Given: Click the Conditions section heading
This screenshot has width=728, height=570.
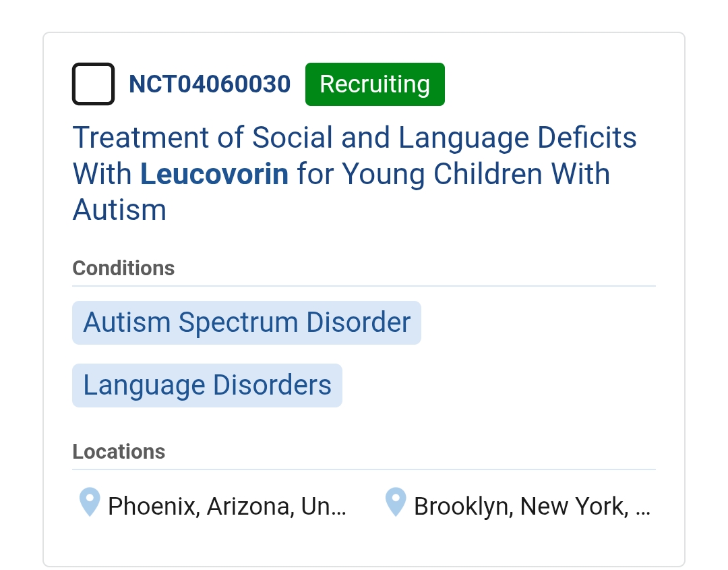Looking at the screenshot, I should point(123,268).
